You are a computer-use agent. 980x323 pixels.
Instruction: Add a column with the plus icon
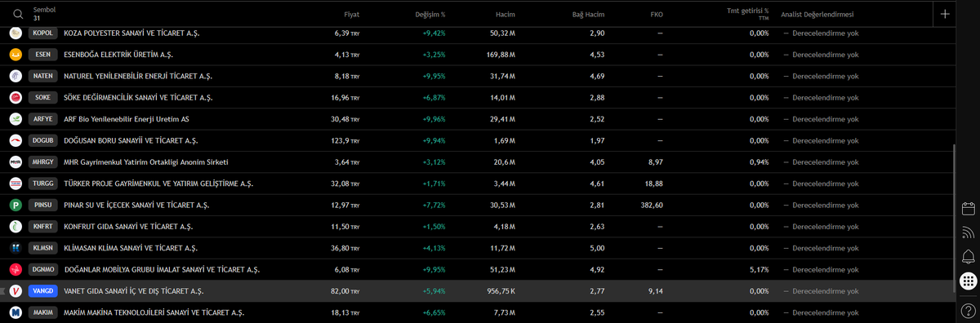[945, 14]
